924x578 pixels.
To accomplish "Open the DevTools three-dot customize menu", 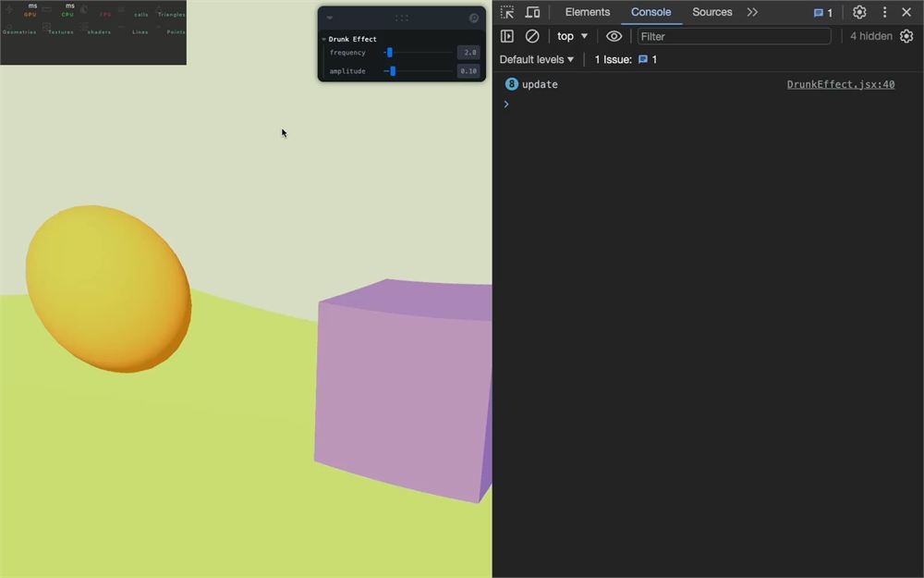I will click(x=884, y=12).
